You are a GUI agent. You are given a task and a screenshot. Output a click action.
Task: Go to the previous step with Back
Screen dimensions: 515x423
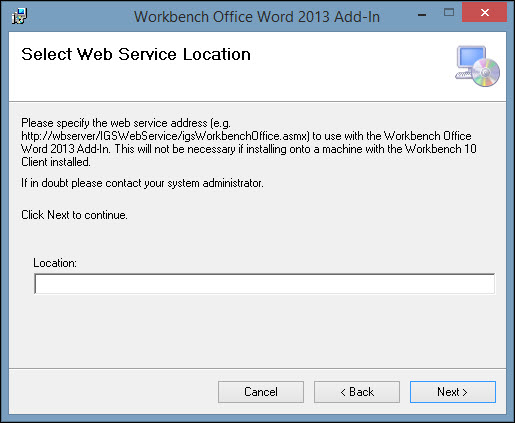(x=357, y=392)
